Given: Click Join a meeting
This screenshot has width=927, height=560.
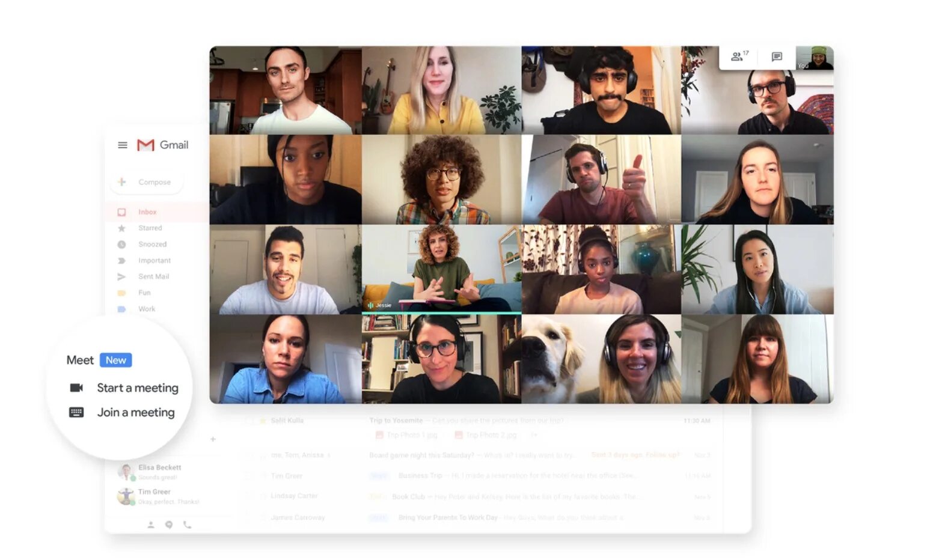Looking at the screenshot, I should point(136,412).
